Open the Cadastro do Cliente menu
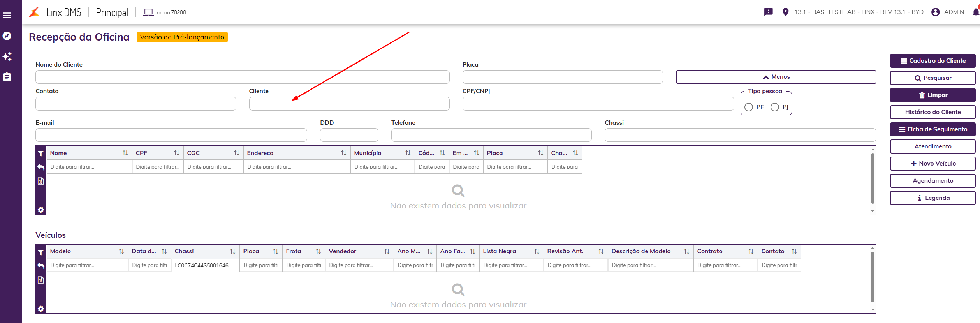Screen dimensions: 980x323 [932, 61]
